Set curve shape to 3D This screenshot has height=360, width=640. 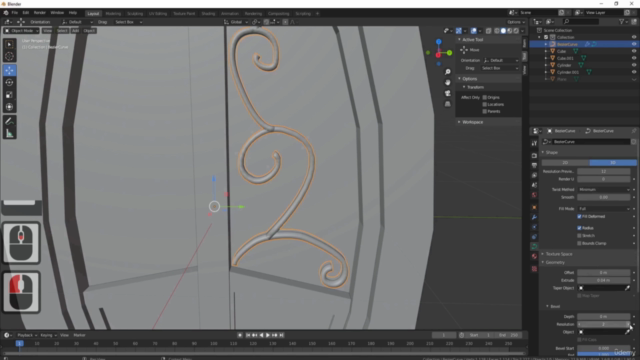tap(613, 162)
